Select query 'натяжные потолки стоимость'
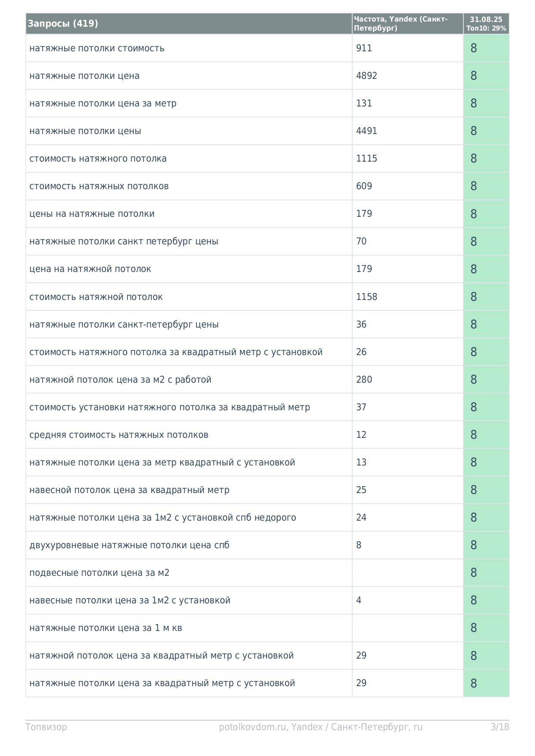535x756 pixels. click(x=97, y=48)
